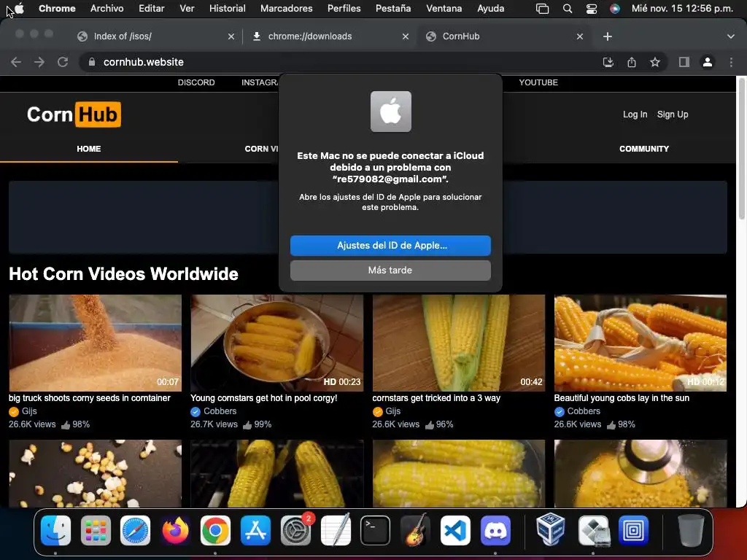Launch Firefox from the dock
747x560 pixels.
pos(175,530)
